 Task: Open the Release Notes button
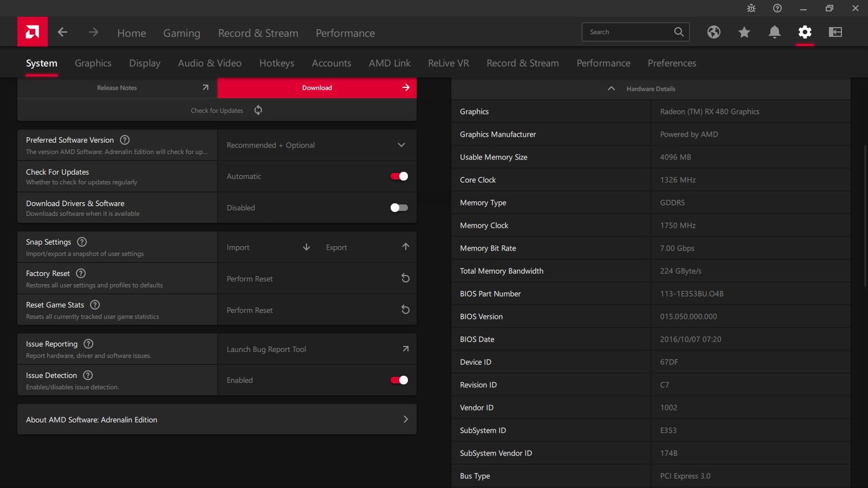coord(117,88)
